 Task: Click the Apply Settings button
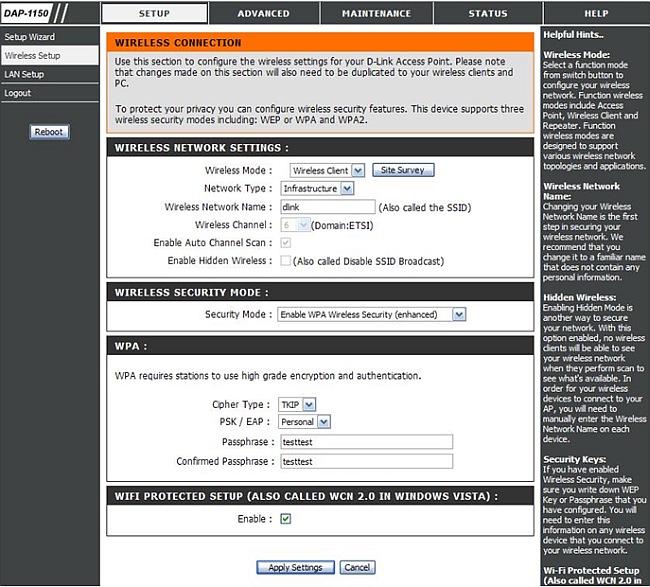click(x=295, y=568)
